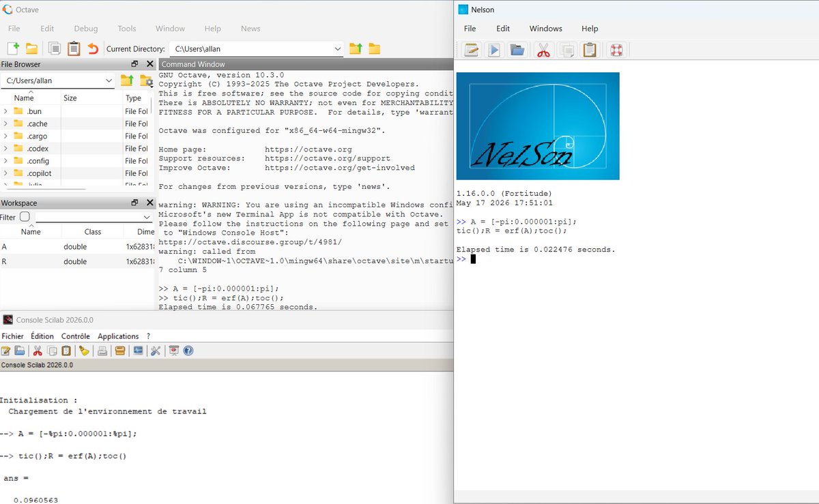Open Scilab Applications menu

pos(118,336)
